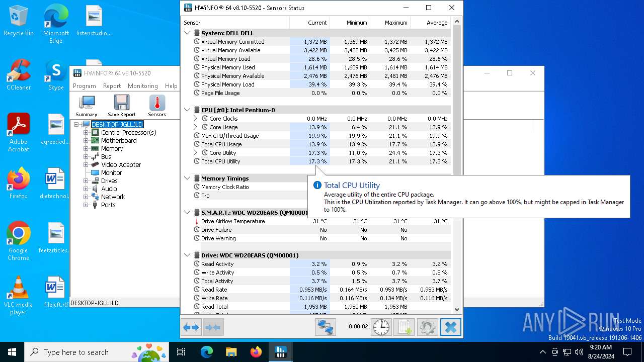Viewport: 644px width, 362px height.
Task: Open VLC media player desktop shortcut
Action: coord(19,295)
